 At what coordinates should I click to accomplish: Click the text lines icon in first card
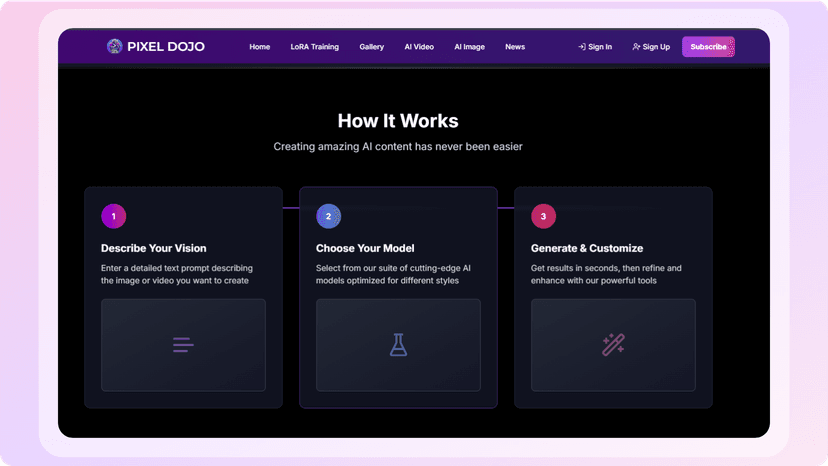tap(183, 345)
